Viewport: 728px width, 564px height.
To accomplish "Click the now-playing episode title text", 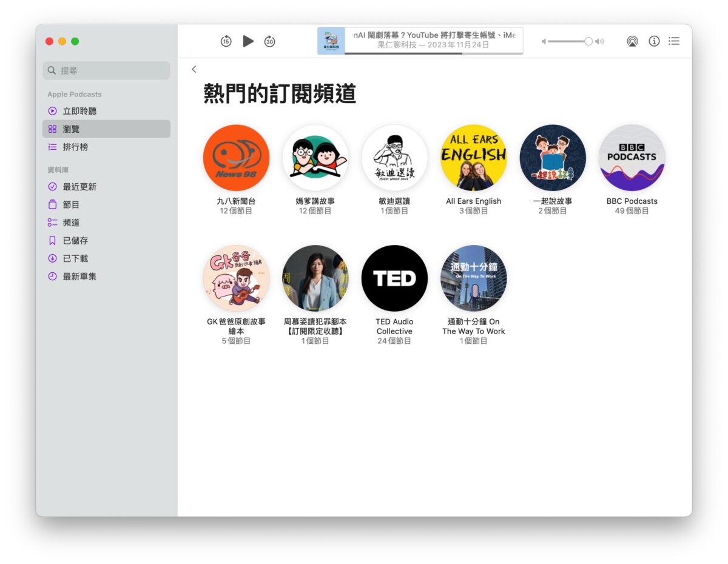I will pyautogui.click(x=434, y=35).
